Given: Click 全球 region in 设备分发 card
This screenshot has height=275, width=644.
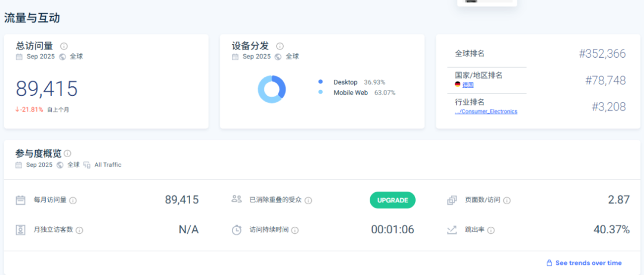Looking at the screenshot, I should (292, 57).
